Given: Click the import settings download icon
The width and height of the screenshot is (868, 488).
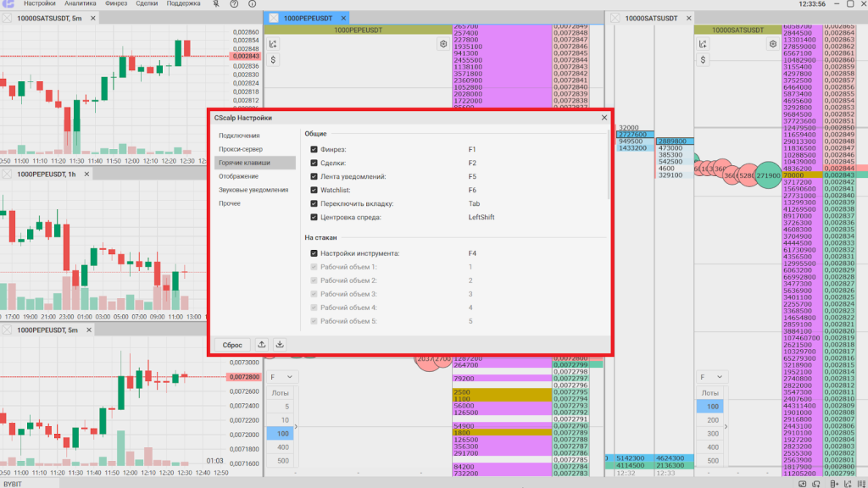Looking at the screenshot, I should (x=281, y=344).
